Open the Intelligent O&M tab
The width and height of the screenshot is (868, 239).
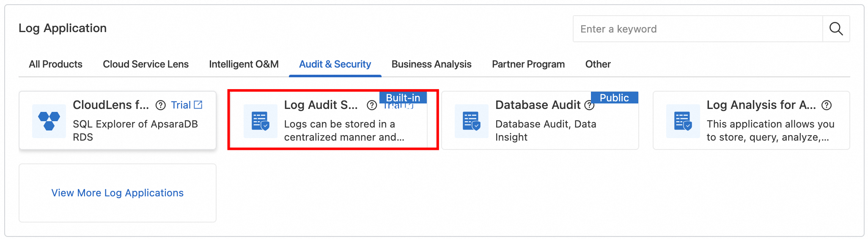244,64
